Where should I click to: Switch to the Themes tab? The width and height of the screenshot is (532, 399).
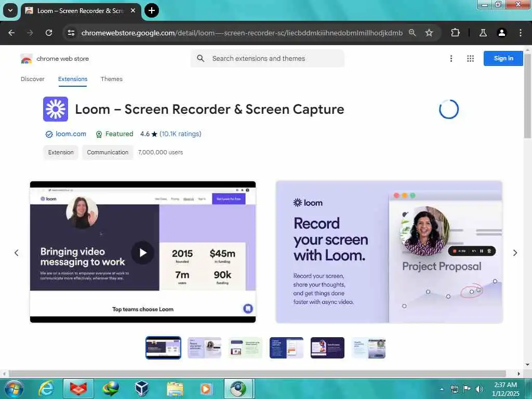112,79
